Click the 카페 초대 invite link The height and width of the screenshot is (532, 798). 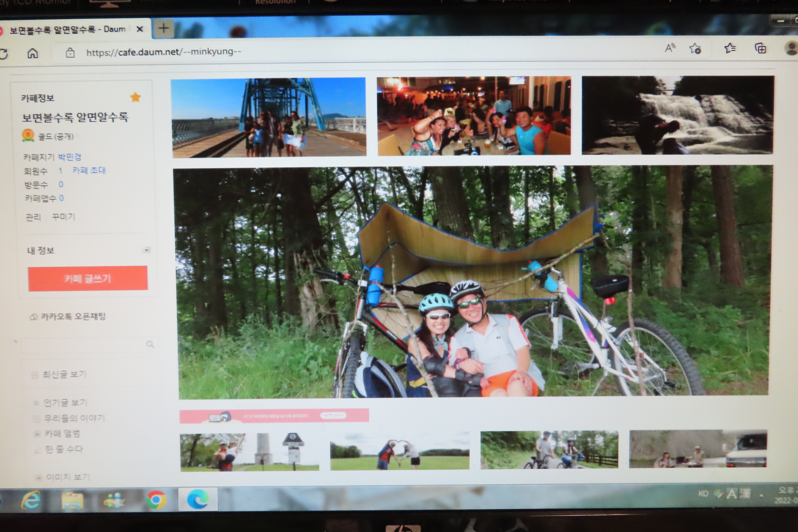pyautogui.click(x=89, y=170)
